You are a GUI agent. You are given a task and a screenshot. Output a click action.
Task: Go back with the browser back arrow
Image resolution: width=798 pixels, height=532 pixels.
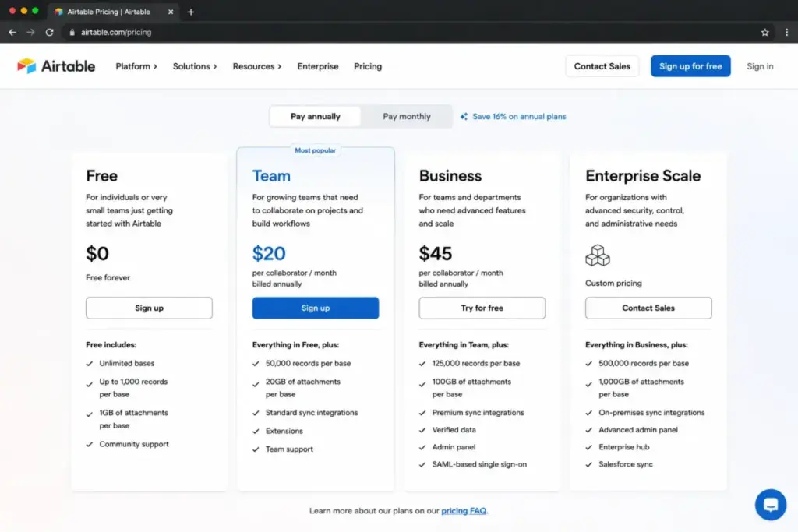12,32
